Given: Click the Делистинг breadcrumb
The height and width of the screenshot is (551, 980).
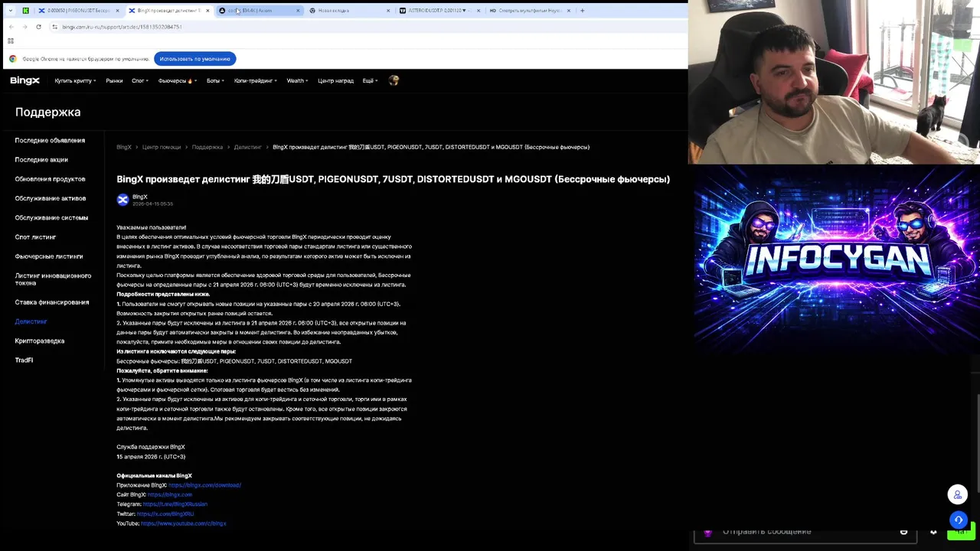Looking at the screenshot, I should coord(247,147).
